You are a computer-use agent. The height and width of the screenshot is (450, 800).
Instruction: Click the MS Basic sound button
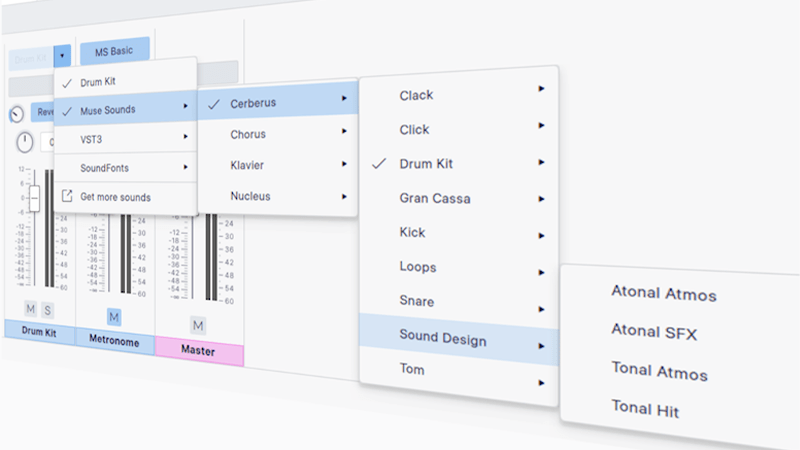114,50
